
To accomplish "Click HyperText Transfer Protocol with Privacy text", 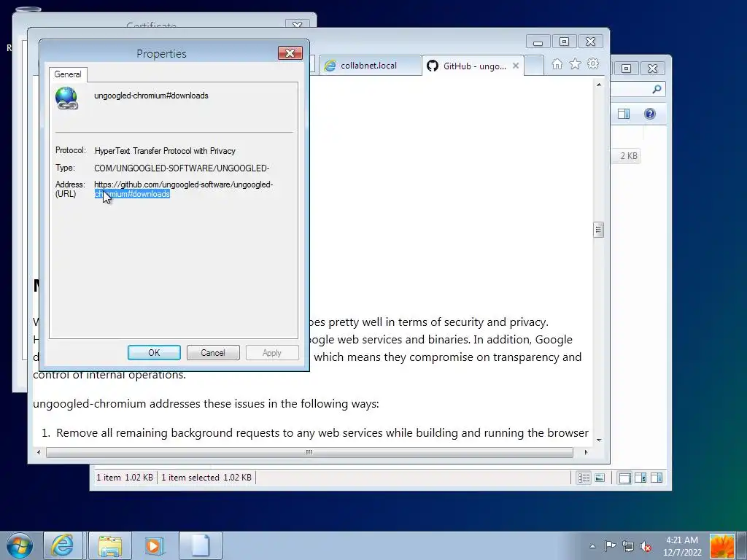I will 165,151.
